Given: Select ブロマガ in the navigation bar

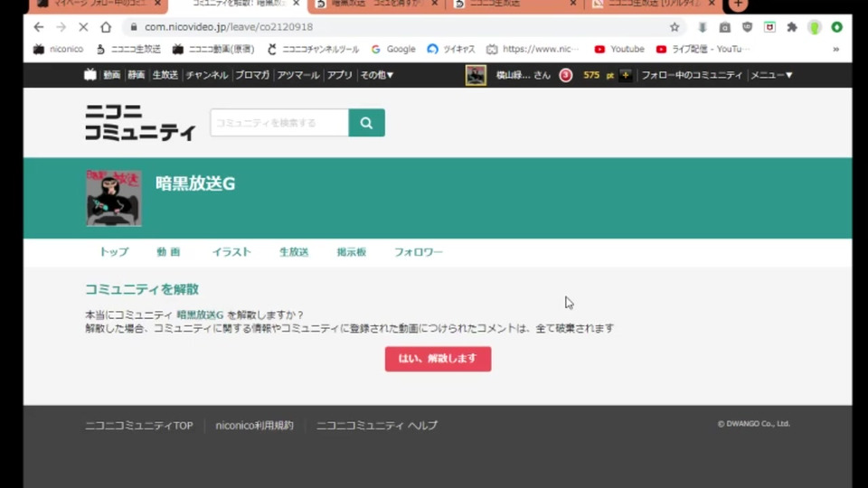Looking at the screenshot, I should (252, 75).
